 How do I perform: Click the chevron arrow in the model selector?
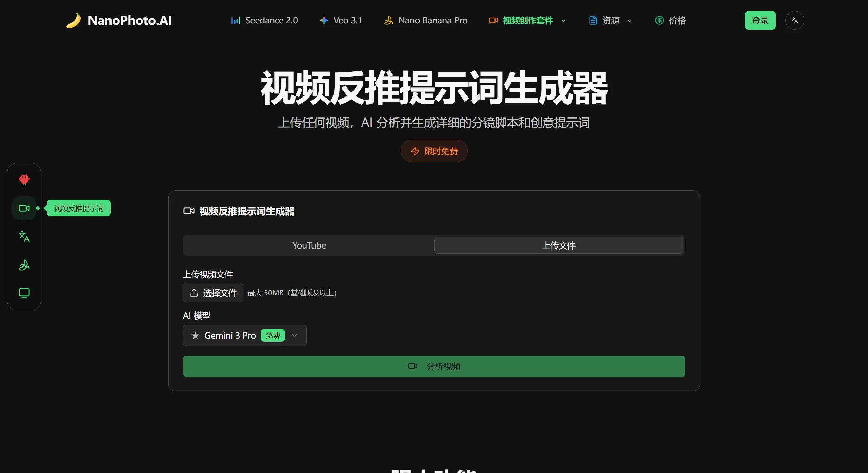pyautogui.click(x=295, y=335)
